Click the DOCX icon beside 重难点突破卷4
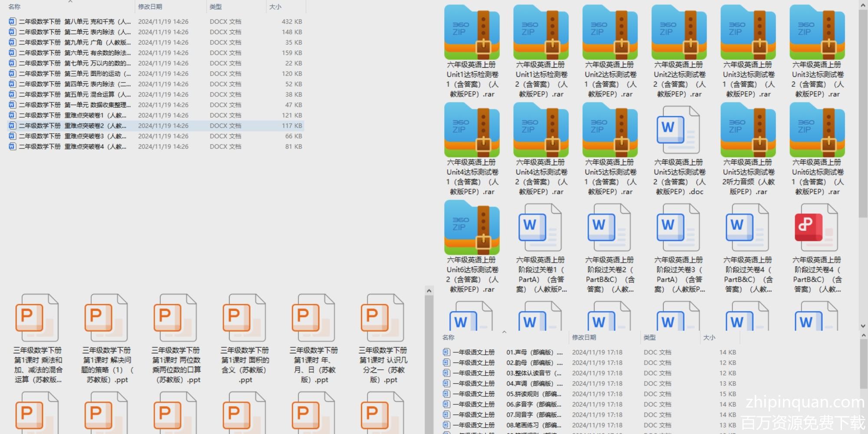The image size is (868, 434). pyautogui.click(x=12, y=146)
